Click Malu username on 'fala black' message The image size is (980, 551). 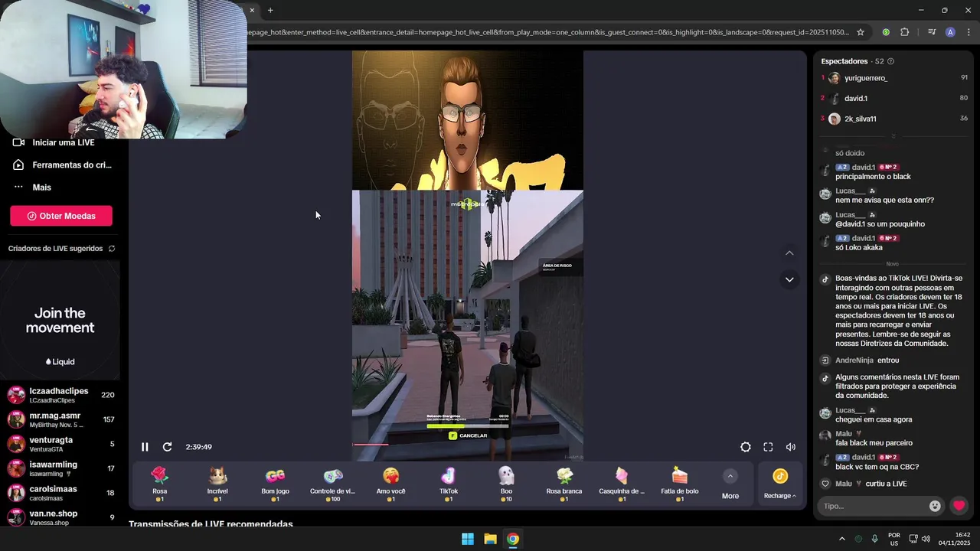(844, 434)
